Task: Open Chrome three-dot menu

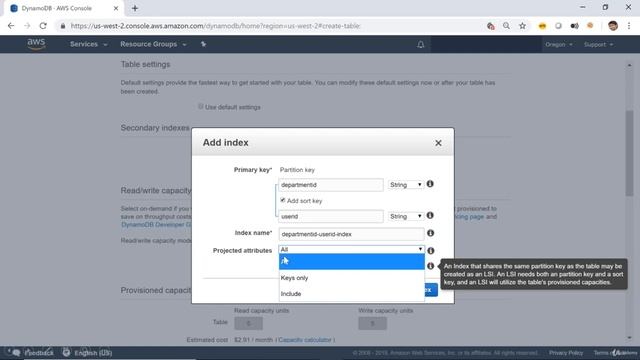Action: click(629, 26)
